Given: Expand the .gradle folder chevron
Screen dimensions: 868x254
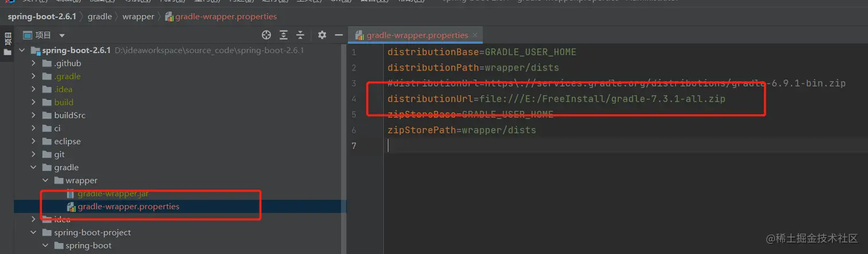Looking at the screenshot, I should [x=34, y=76].
